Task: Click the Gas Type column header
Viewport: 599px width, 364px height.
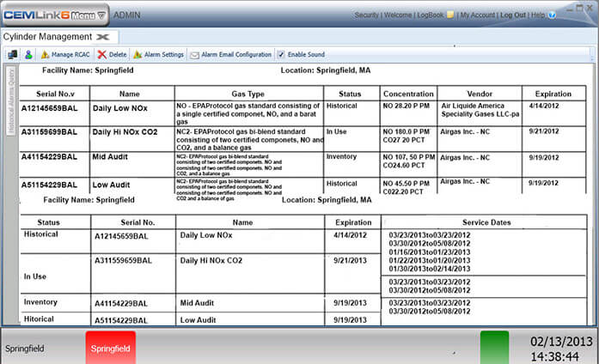Action: point(248,94)
